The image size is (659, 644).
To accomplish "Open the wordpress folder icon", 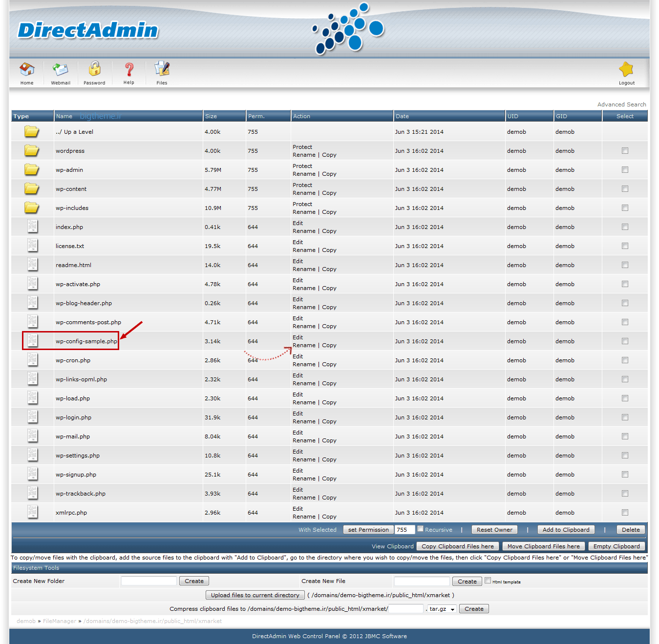I will 32,150.
